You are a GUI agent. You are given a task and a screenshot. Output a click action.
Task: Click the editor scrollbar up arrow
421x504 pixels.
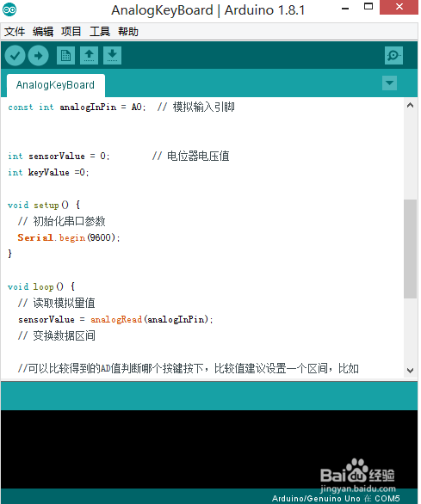(x=410, y=105)
